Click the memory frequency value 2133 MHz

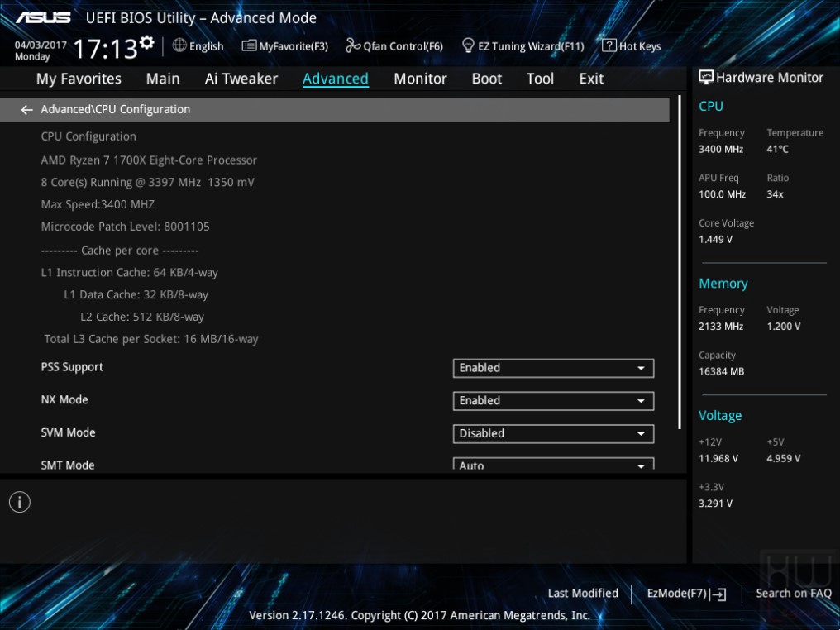tap(721, 327)
